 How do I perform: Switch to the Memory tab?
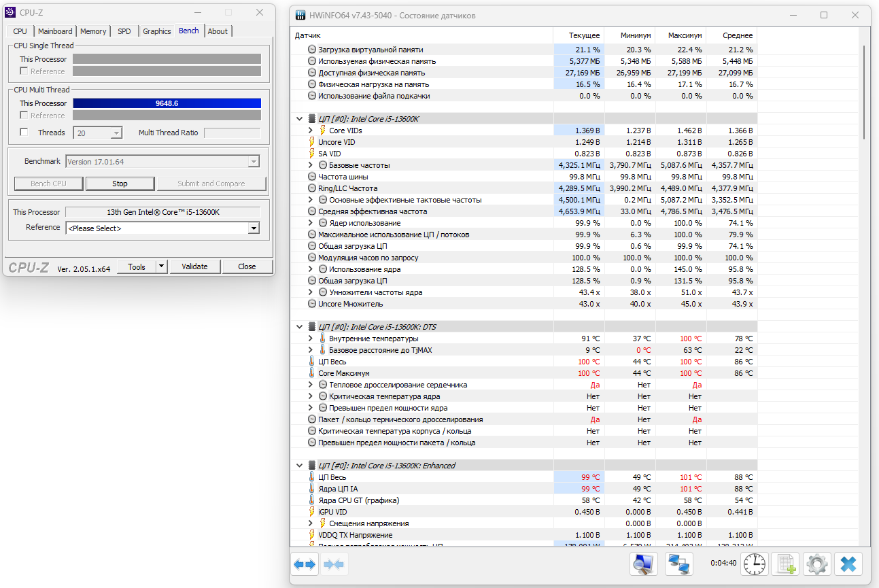pyautogui.click(x=93, y=31)
